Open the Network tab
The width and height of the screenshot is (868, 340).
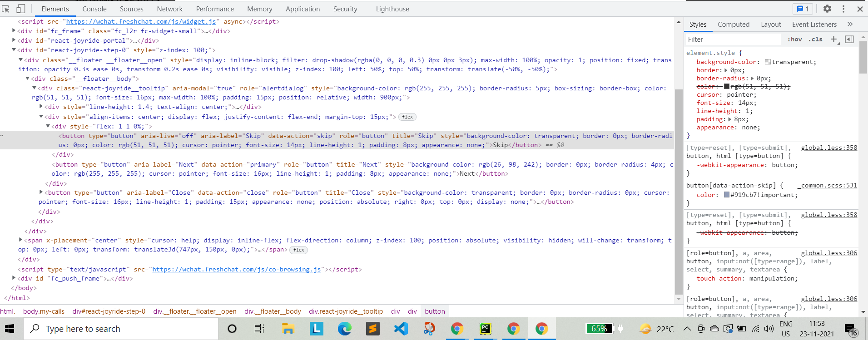pyautogui.click(x=170, y=9)
